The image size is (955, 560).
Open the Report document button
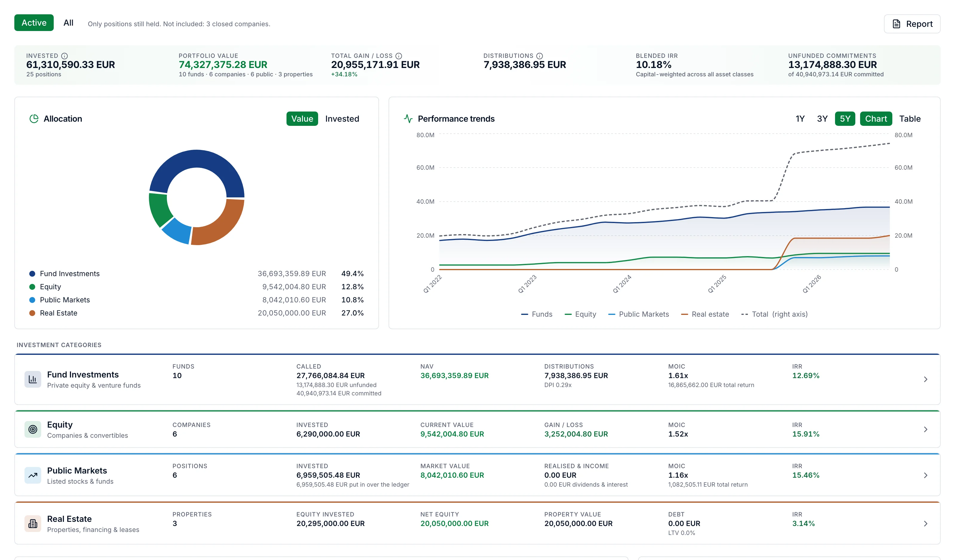click(912, 24)
